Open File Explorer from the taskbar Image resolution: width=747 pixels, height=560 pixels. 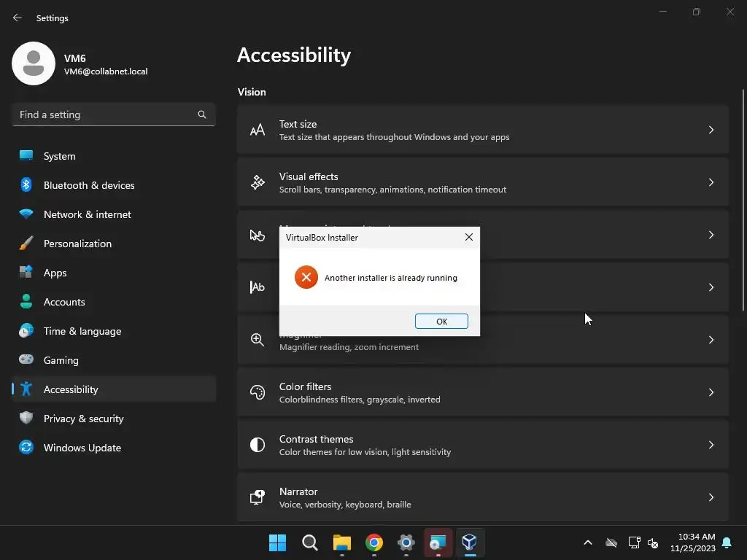(341, 542)
